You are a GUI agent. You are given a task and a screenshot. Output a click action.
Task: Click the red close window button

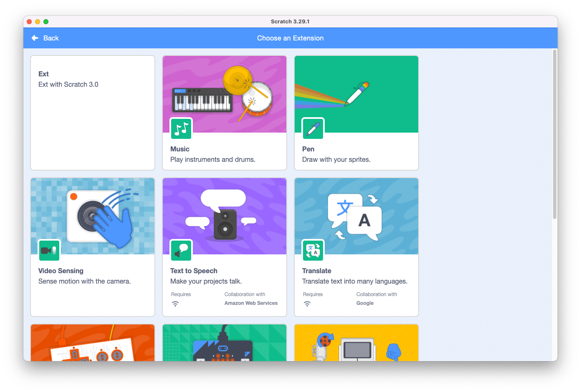(x=29, y=22)
